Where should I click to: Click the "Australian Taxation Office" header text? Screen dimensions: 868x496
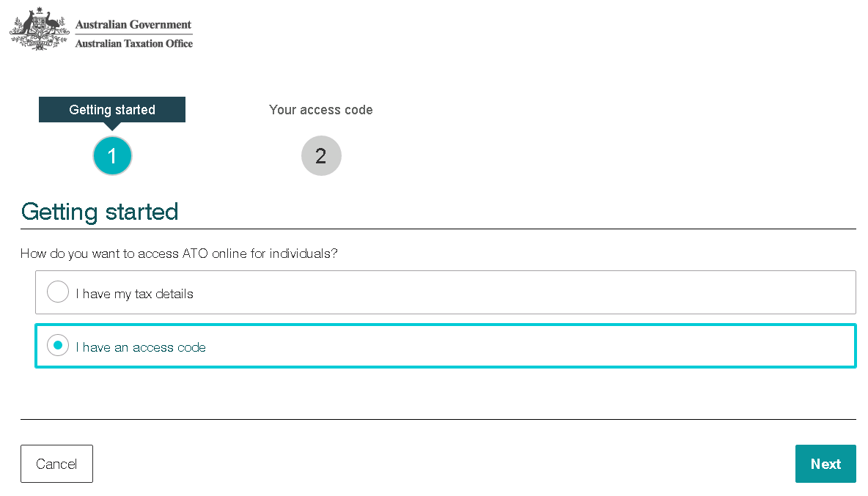coord(134,43)
